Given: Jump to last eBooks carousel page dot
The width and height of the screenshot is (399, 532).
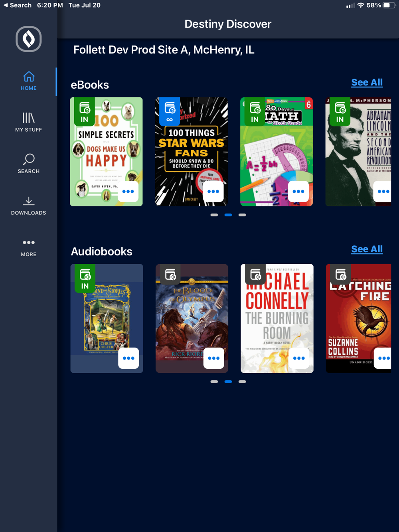Looking at the screenshot, I should point(242,215).
